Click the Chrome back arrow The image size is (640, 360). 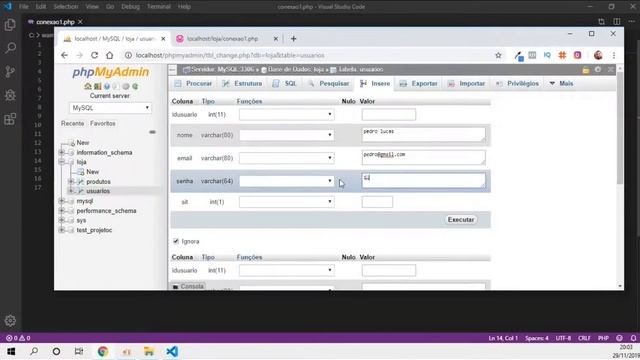click(64, 55)
